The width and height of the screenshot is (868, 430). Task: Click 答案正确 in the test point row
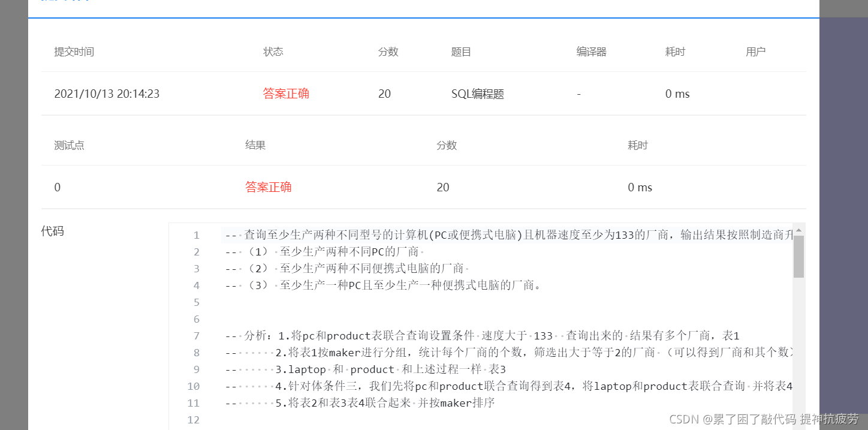269,187
